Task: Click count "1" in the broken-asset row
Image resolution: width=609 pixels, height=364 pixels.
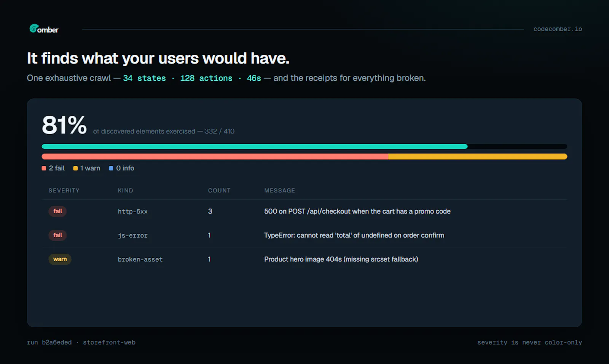Action: [x=209, y=259]
